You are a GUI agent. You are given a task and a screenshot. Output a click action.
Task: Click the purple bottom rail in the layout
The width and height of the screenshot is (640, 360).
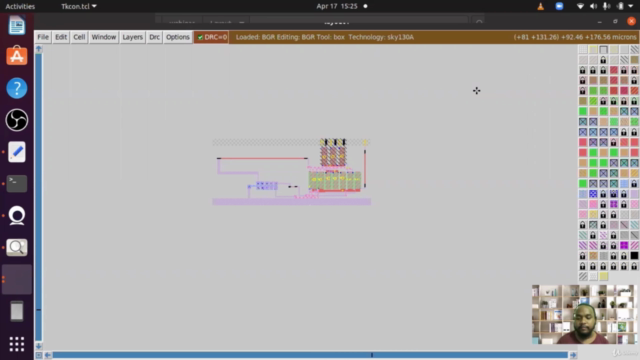pyautogui.click(x=291, y=202)
